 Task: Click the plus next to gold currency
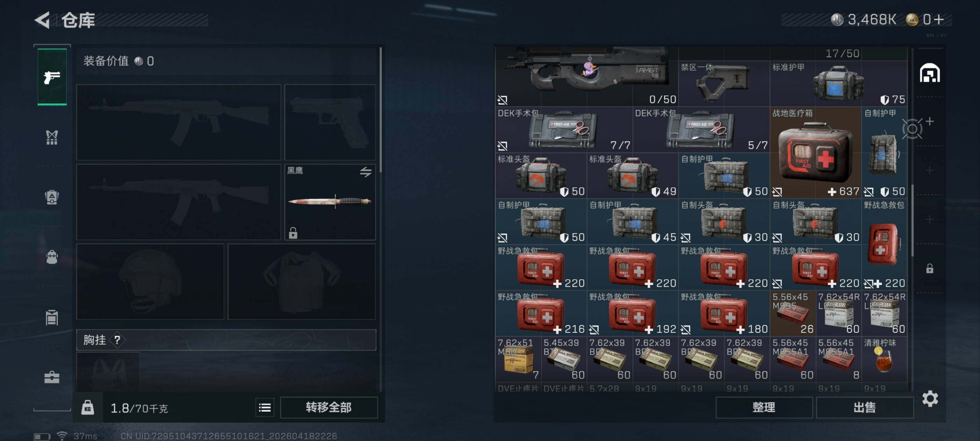(939, 19)
